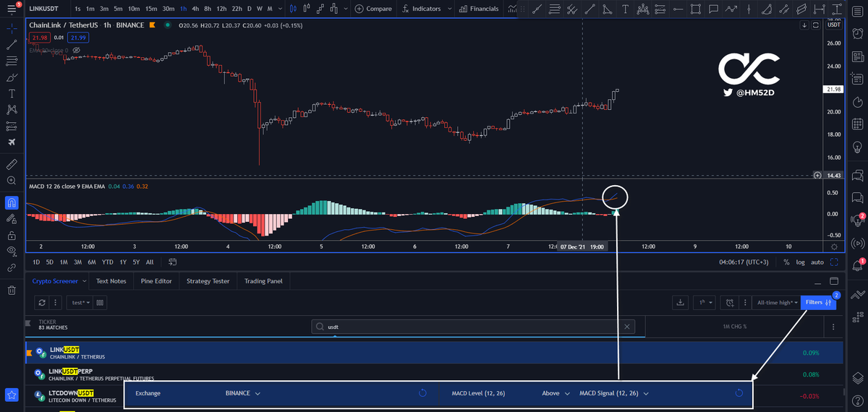Open Crypto Screener dropdown arrow
The image size is (868, 412).
point(85,280)
